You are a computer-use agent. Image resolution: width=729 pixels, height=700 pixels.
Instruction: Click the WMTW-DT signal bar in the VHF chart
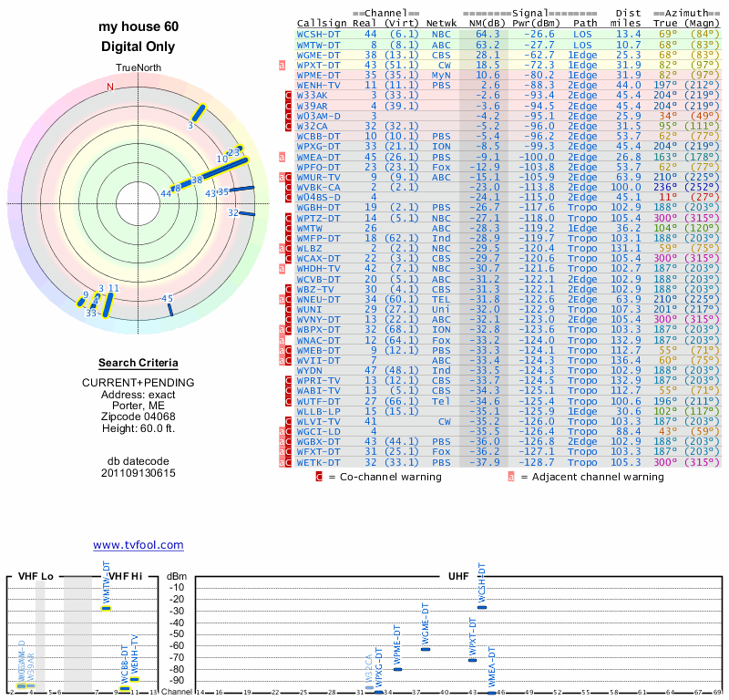coord(107,608)
